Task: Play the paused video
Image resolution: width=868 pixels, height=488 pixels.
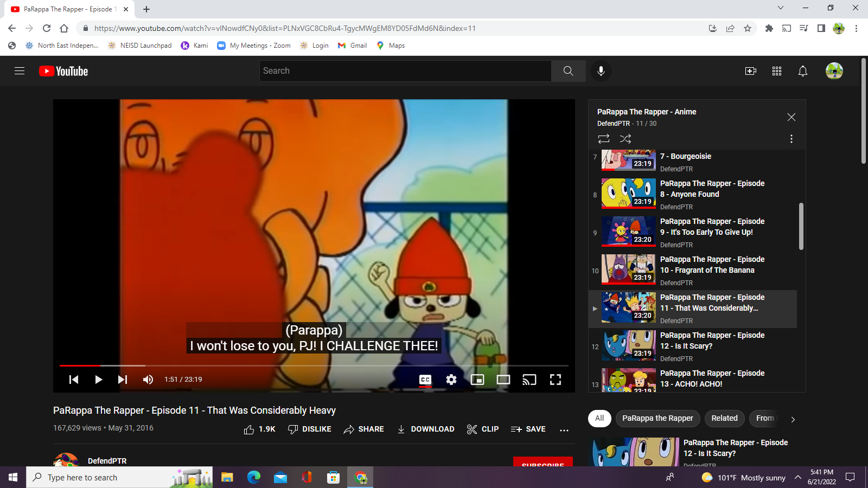Action: coord(98,380)
